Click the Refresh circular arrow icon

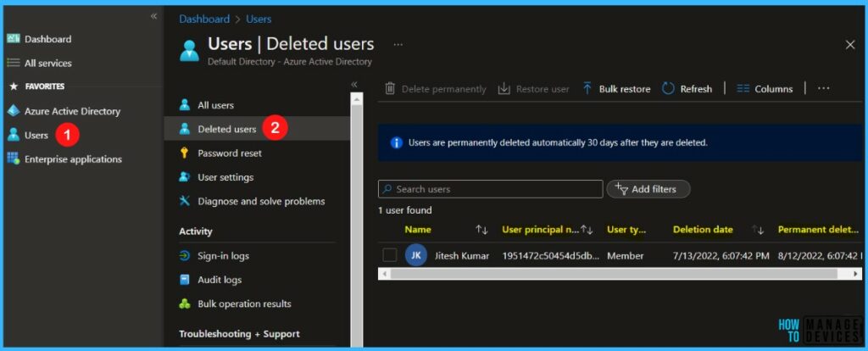click(x=668, y=88)
